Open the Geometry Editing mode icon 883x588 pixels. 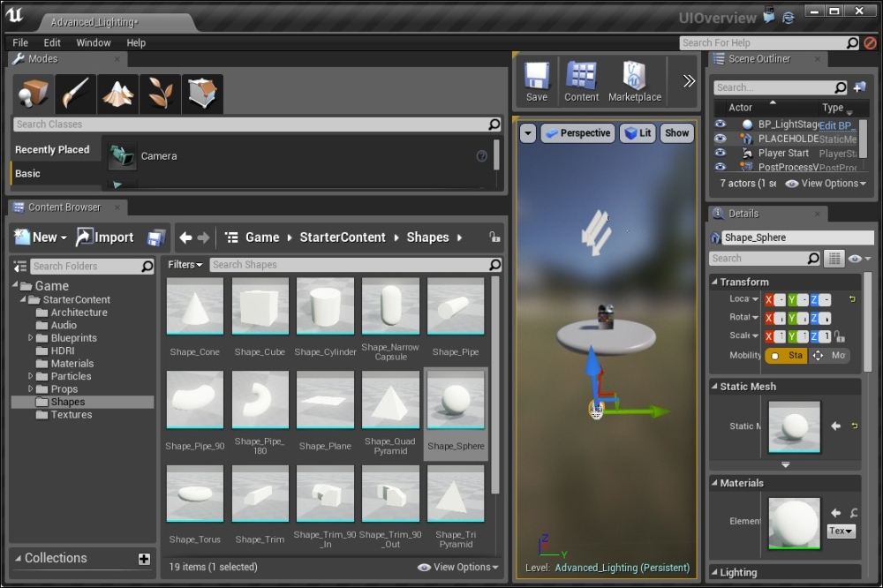tap(203, 94)
